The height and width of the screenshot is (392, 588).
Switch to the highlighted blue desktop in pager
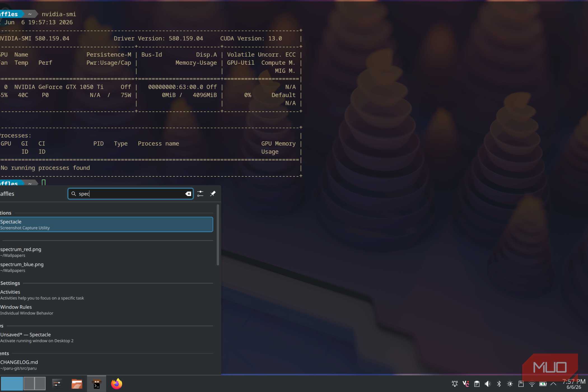click(x=12, y=384)
